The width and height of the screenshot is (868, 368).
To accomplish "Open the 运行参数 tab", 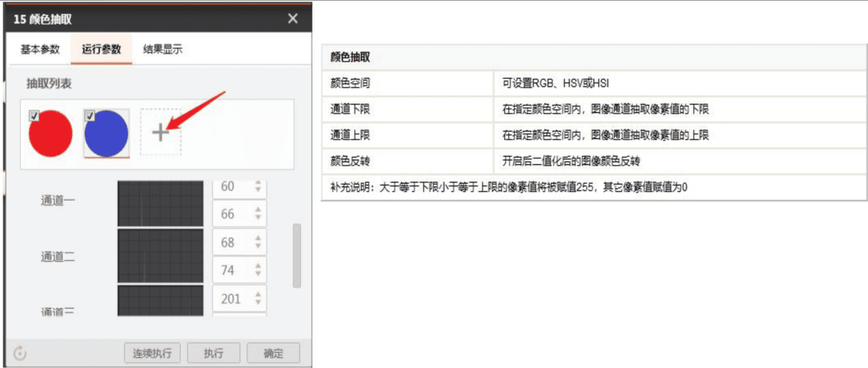I will pyautogui.click(x=101, y=50).
